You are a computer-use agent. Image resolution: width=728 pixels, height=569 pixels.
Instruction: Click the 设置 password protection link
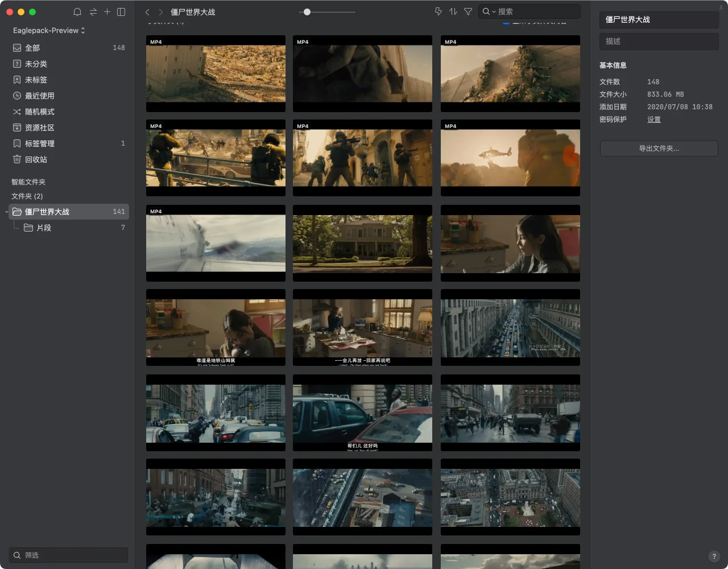tap(654, 119)
